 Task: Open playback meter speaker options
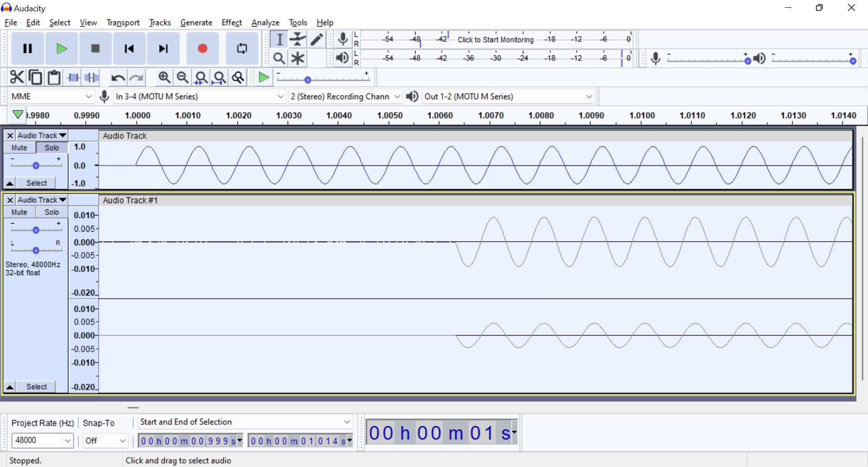[343, 58]
